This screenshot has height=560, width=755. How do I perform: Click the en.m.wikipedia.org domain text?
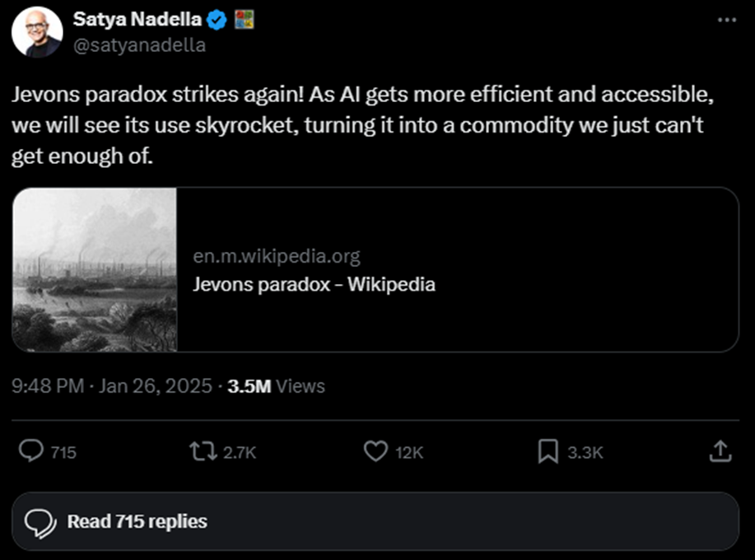(x=277, y=256)
